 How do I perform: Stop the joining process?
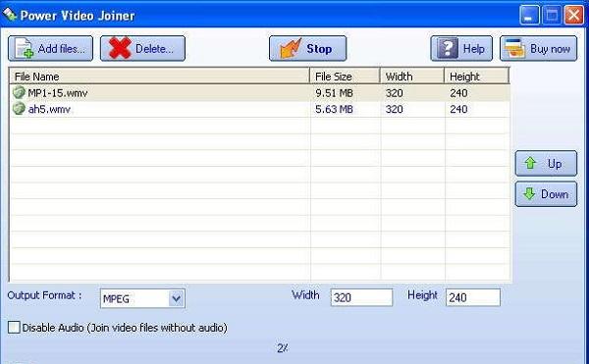coord(307,48)
